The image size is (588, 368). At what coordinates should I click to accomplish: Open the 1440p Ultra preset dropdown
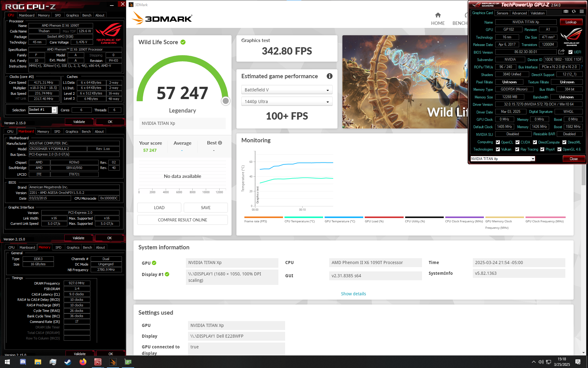(x=287, y=102)
